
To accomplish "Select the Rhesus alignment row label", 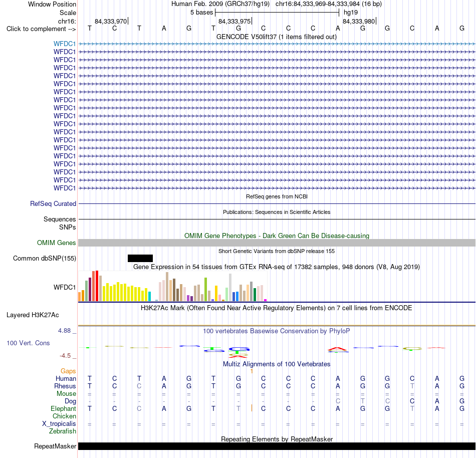I will pyautogui.click(x=65, y=386).
